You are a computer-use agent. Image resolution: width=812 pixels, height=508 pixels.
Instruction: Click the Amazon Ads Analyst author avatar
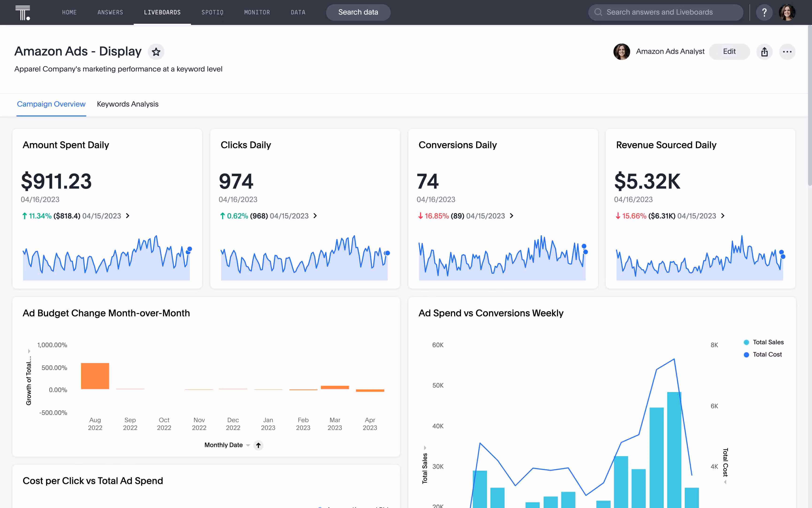[x=622, y=52]
